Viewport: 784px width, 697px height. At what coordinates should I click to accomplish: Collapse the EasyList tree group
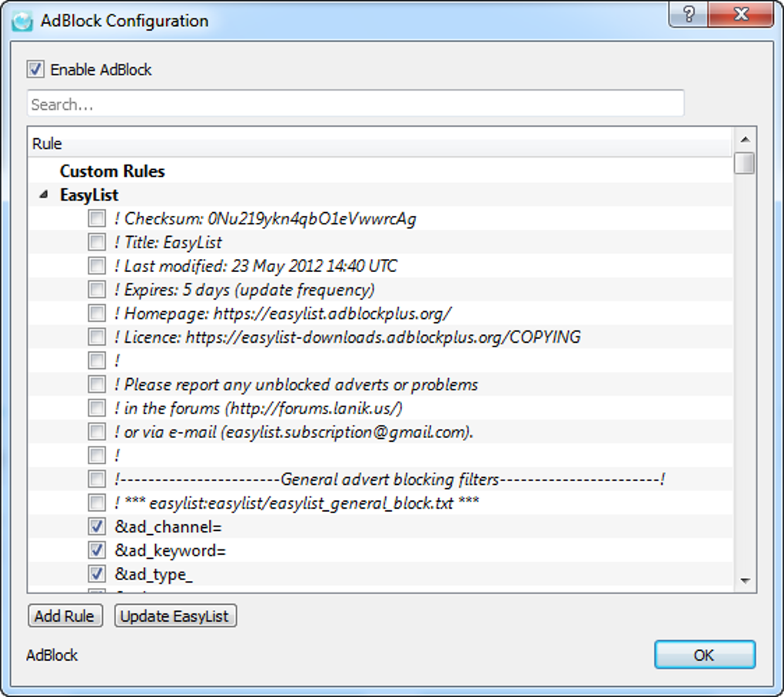(44, 194)
